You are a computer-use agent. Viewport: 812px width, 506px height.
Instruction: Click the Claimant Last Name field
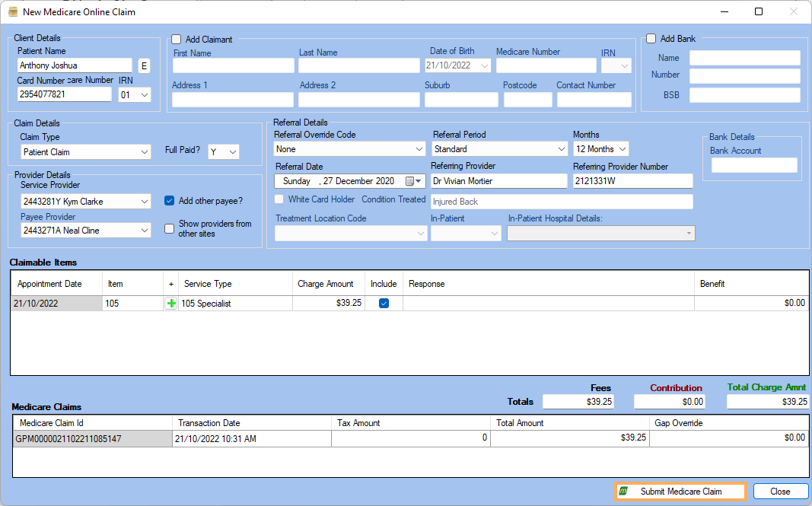[x=359, y=65]
